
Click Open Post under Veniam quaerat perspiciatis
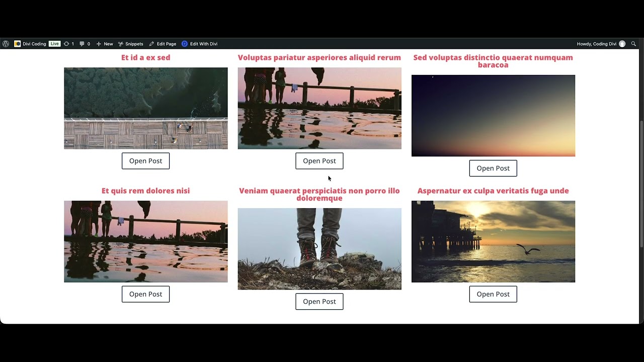pyautogui.click(x=319, y=302)
